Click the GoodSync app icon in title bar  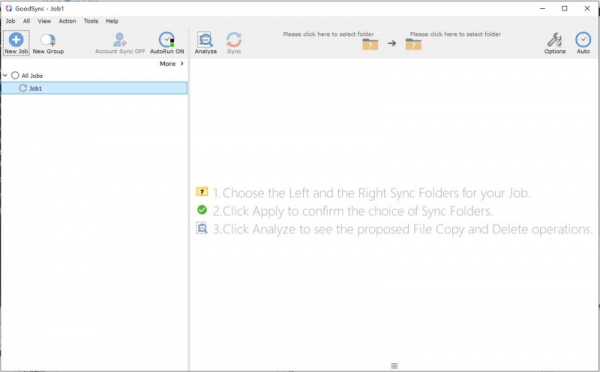[8, 8]
